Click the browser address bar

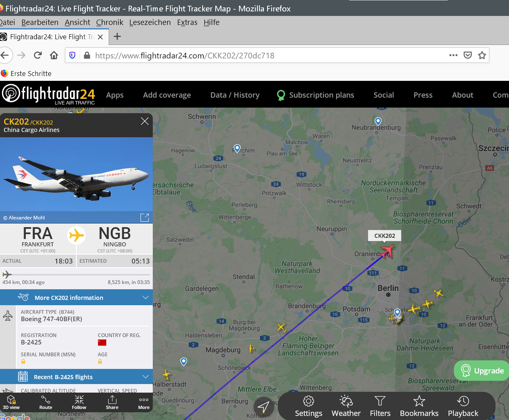pyautogui.click(x=270, y=56)
